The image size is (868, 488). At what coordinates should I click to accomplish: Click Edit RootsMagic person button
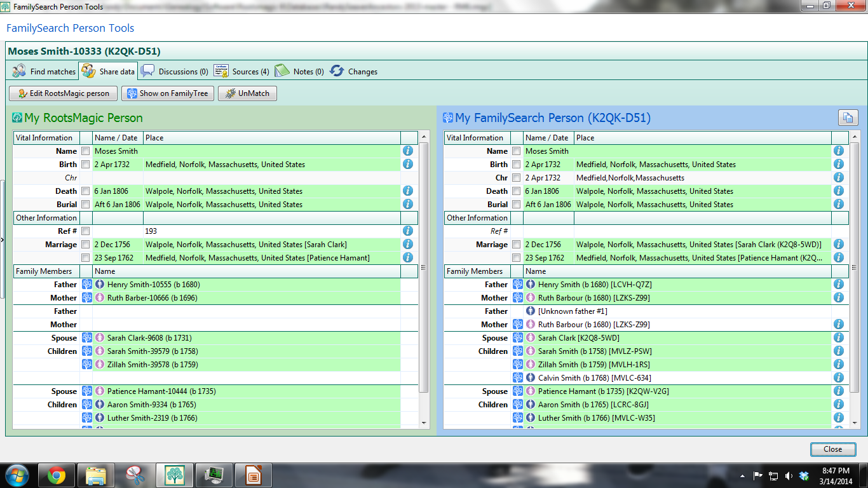pos(64,93)
